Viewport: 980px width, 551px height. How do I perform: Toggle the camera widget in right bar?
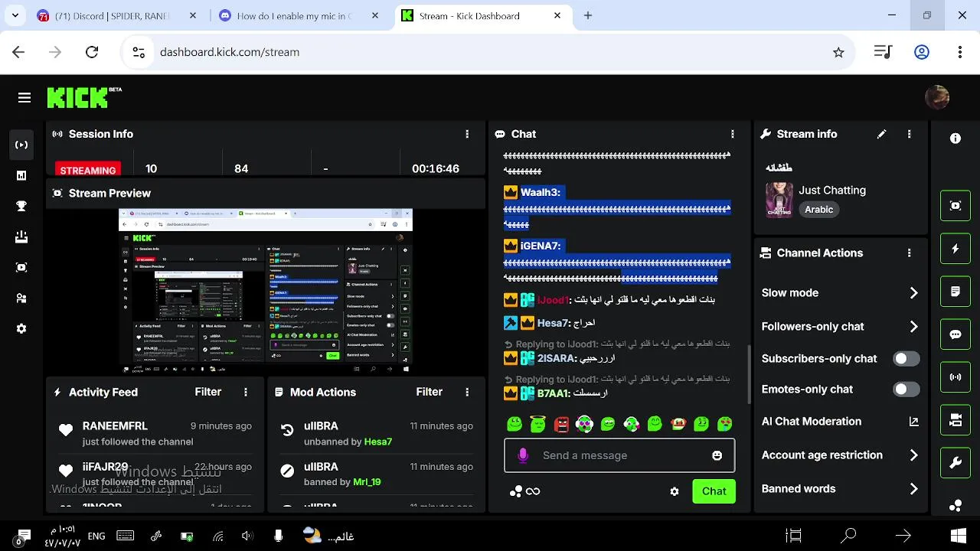tap(955, 420)
